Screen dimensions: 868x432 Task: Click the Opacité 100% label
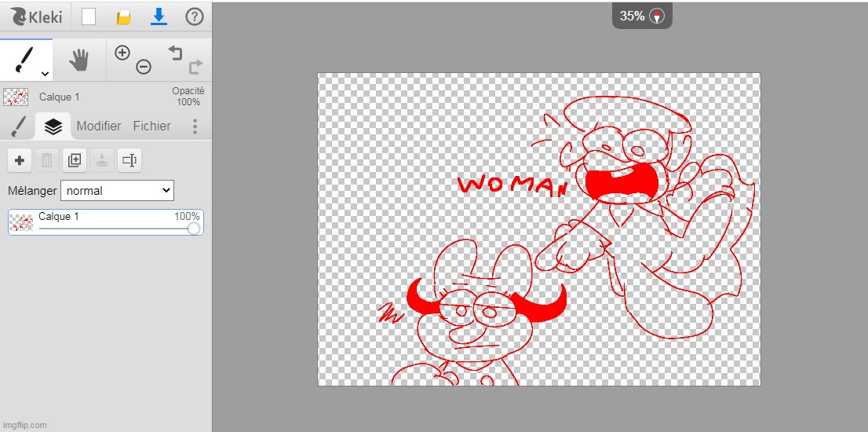[x=188, y=97]
